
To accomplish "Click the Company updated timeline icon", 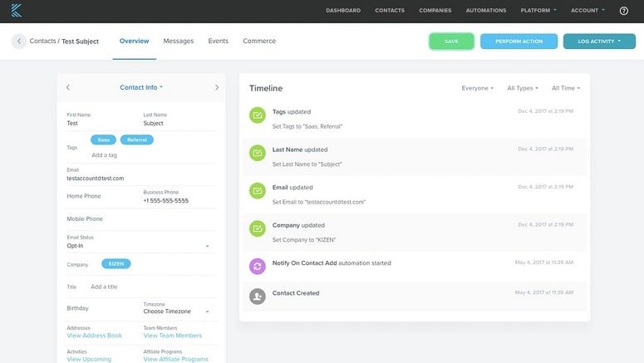I will (x=258, y=228).
